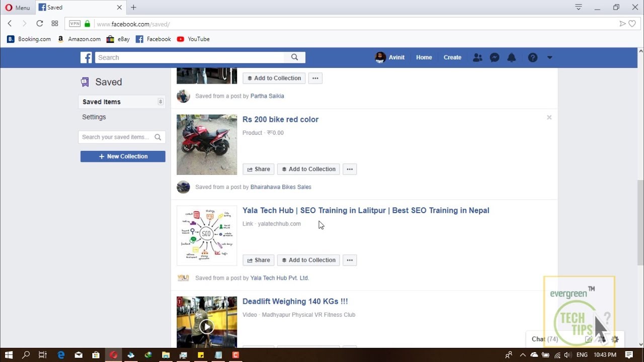This screenshot has height=362, width=644.
Task: Open the Create menu item
Action: tap(452, 57)
